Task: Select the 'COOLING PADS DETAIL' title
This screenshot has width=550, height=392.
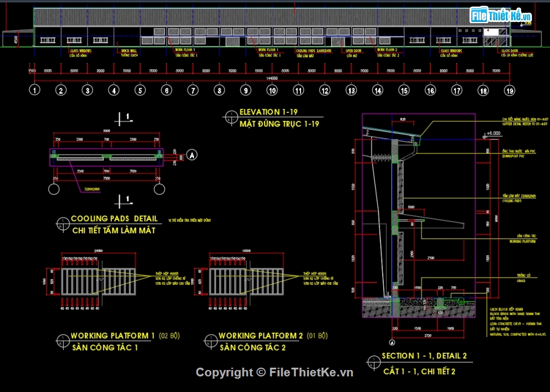Action: point(115,219)
